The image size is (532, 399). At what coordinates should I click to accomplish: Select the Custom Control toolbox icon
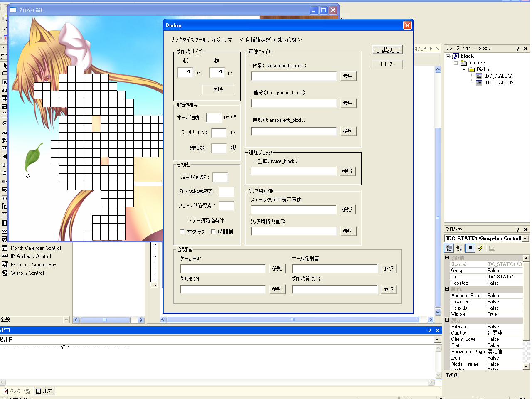(x=5, y=273)
